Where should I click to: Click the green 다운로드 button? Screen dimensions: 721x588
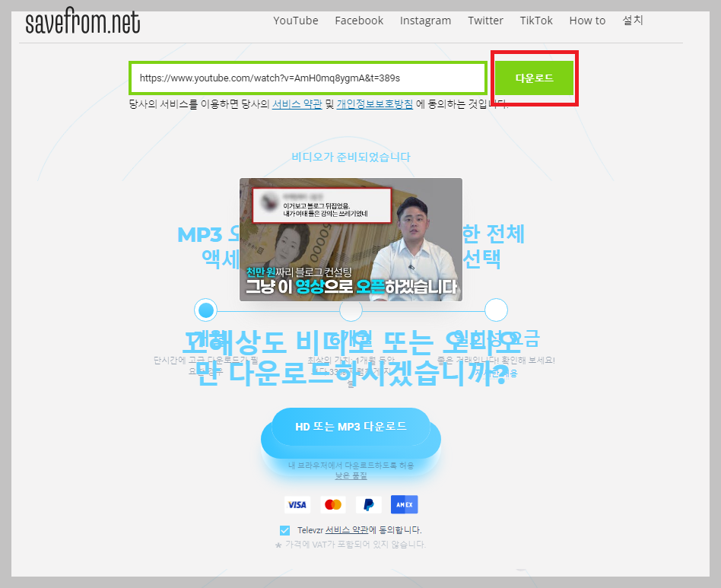[x=535, y=78]
